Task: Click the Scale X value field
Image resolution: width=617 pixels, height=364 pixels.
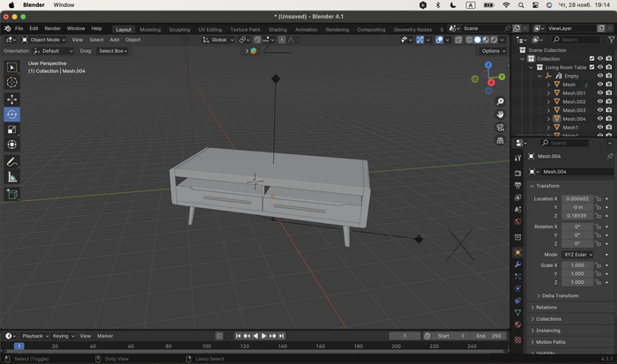Action: [577, 265]
